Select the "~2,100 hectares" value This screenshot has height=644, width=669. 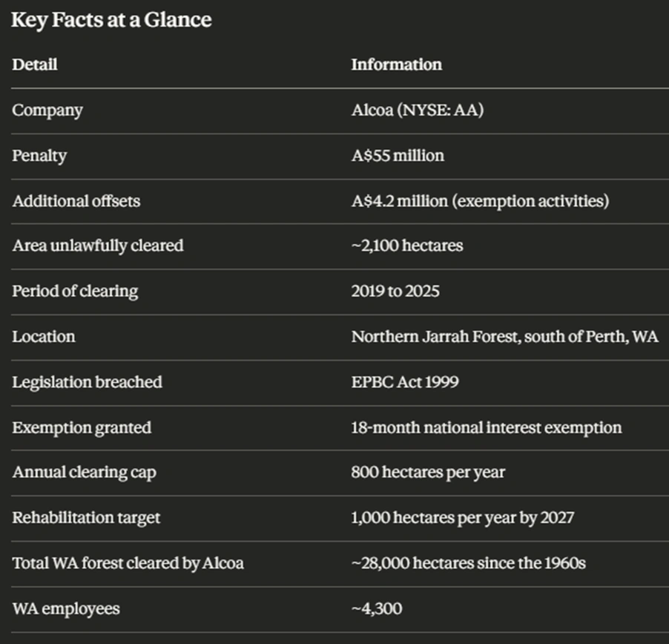406,246
